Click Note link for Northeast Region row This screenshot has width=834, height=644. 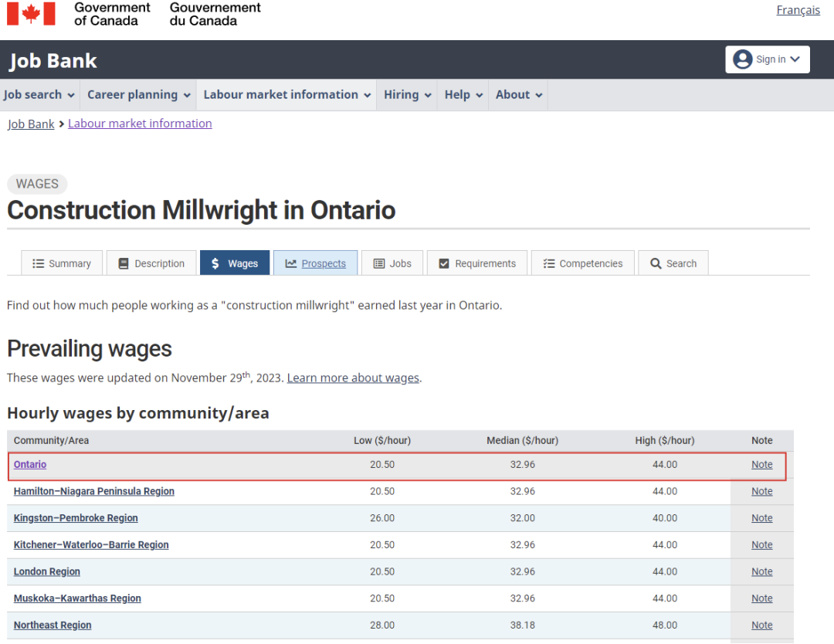coord(761,625)
